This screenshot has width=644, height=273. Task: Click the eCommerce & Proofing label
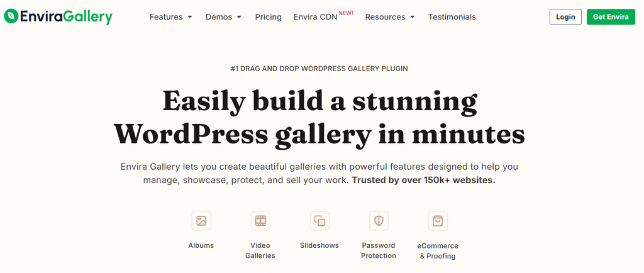pos(438,251)
